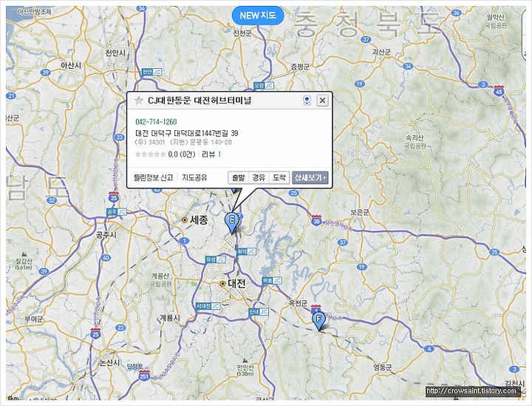Viewport: 532px width, 406px height.
Task: Click the 아산만방조제 label
Action: click(x=35, y=12)
